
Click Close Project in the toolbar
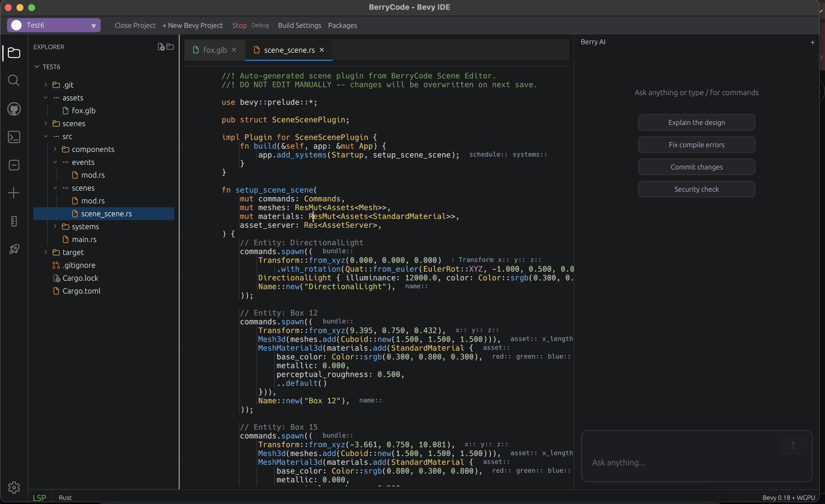point(135,25)
